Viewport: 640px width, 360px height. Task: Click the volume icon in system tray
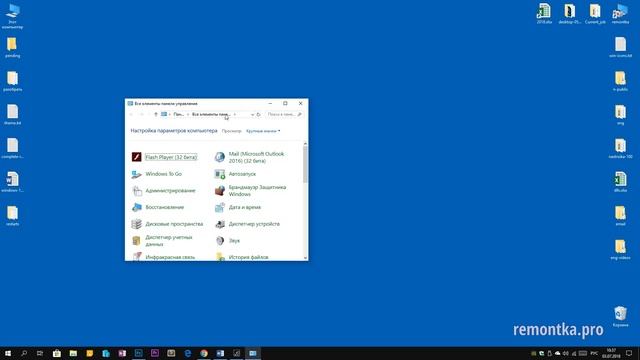coord(566,353)
